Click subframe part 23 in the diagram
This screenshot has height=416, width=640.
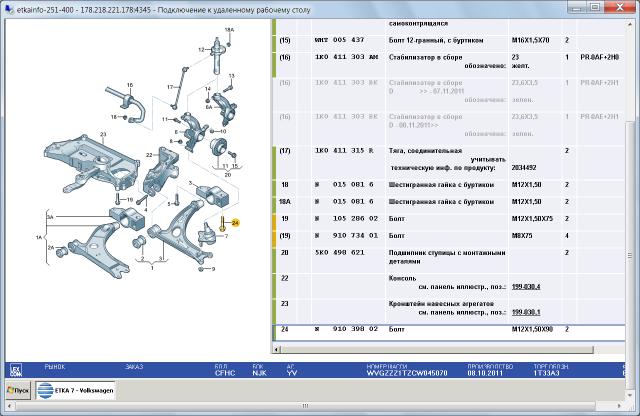(92, 163)
